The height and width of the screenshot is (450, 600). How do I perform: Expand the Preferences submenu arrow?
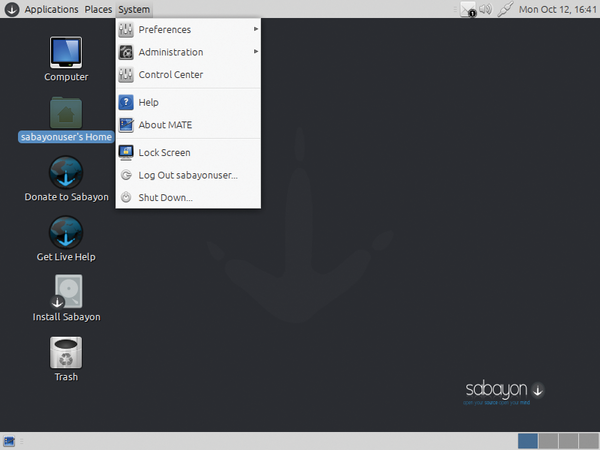tap(256, 29)
